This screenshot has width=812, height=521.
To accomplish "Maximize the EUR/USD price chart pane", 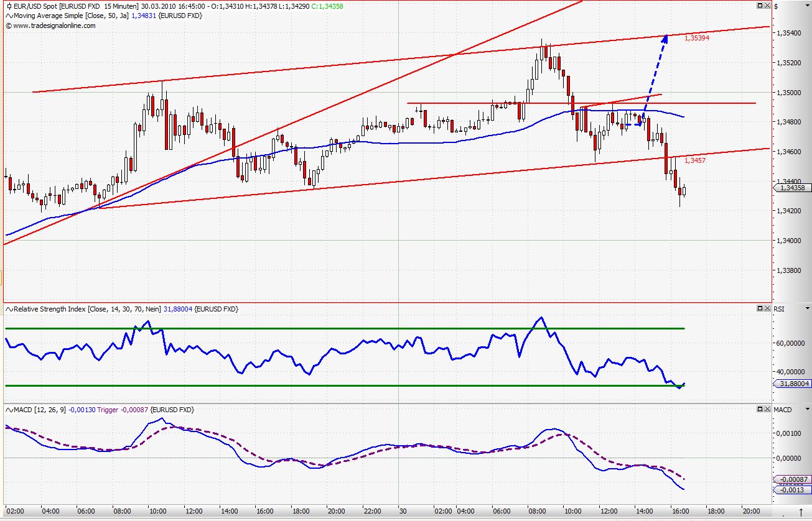I will click(760, 6).
